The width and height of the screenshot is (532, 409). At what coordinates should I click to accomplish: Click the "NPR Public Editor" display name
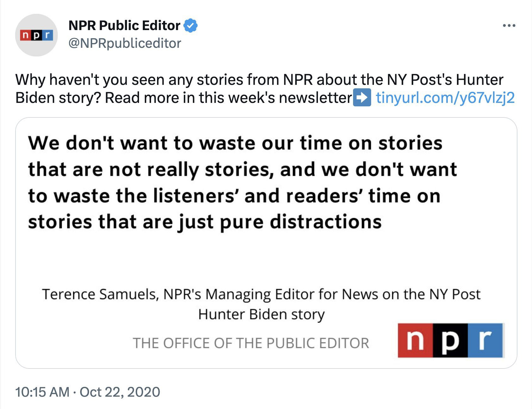pos(124,26)
